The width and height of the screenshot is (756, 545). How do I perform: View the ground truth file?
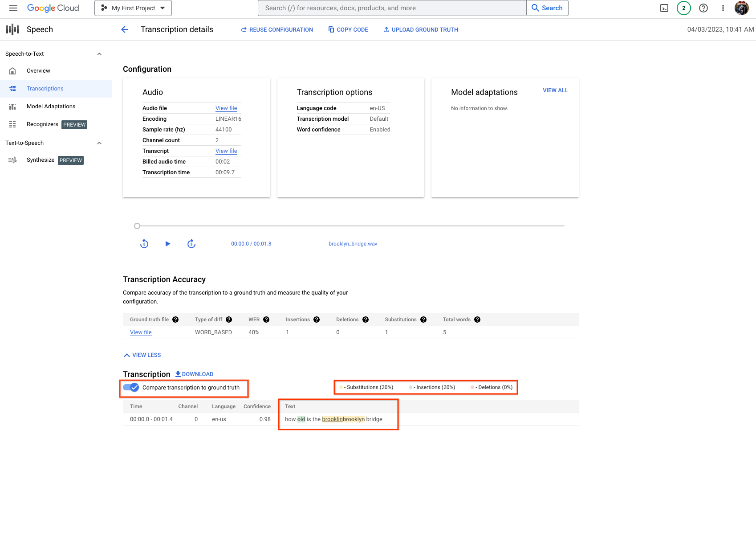[x=141, y=332]
